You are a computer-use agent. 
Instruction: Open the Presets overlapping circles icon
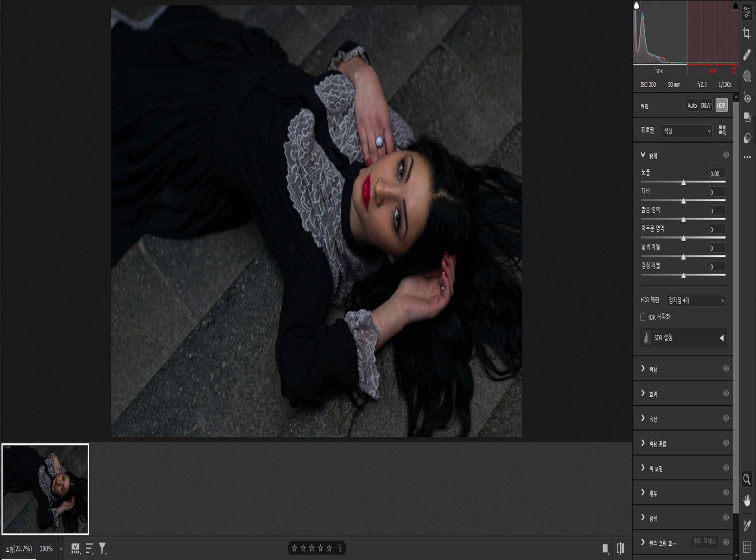(x=747, y=138)
